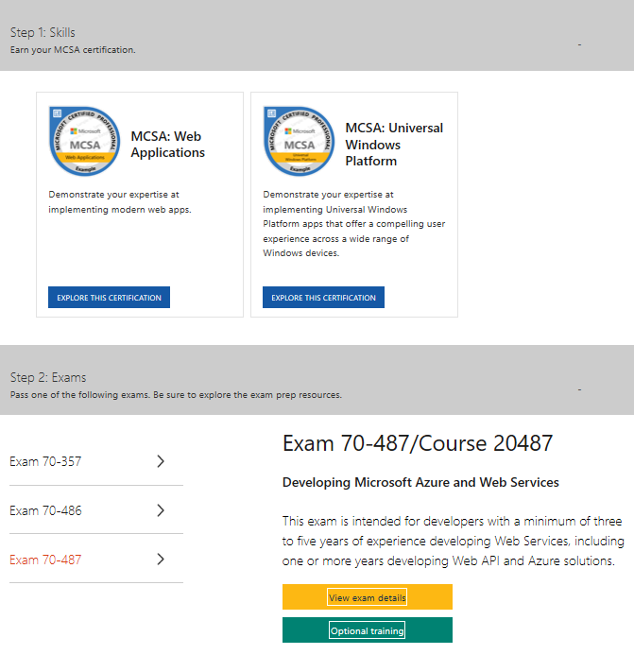
Task: Click the Step 1: Skills heading
Action: tap(43, 32)
